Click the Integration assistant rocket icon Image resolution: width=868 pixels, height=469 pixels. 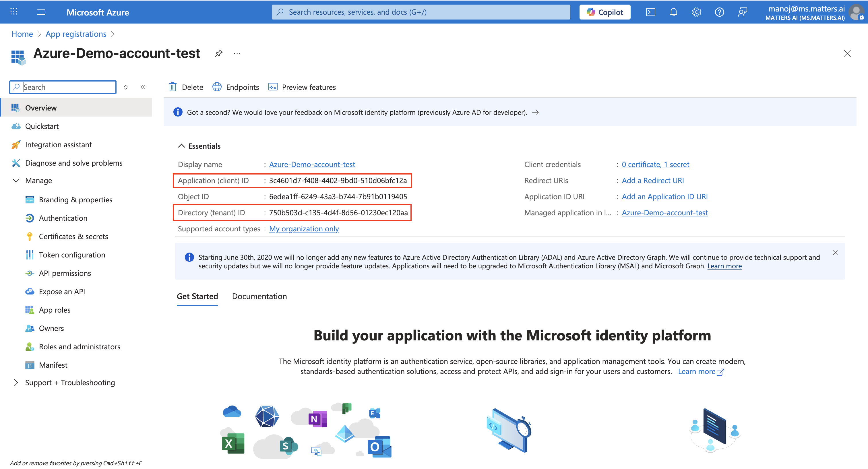click(x=16, y=145)
